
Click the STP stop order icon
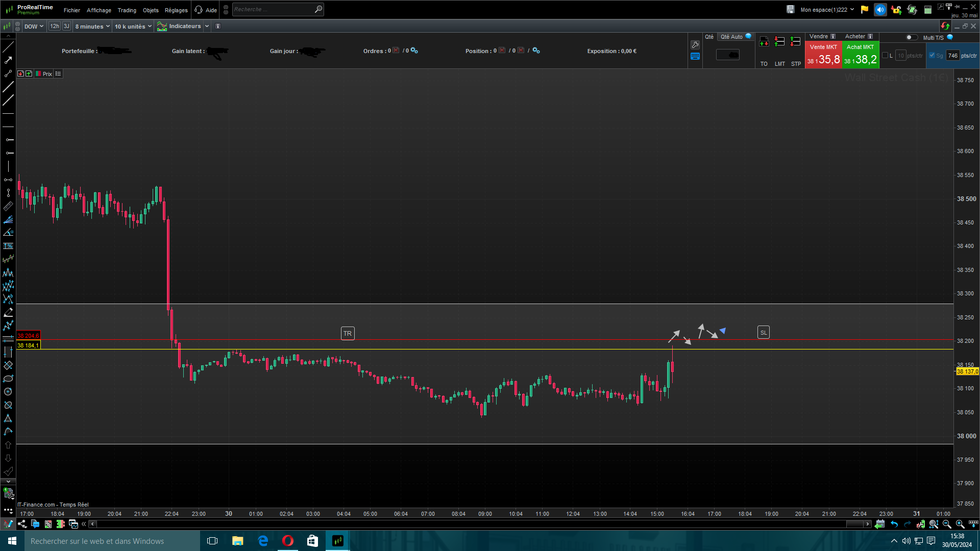(x=795, y=42)
